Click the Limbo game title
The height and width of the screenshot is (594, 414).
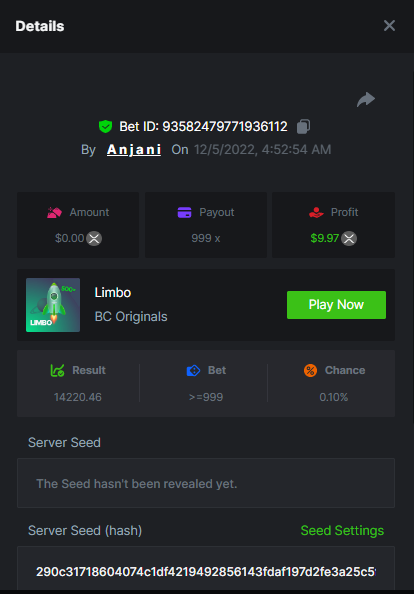click(x=113, y=292)
